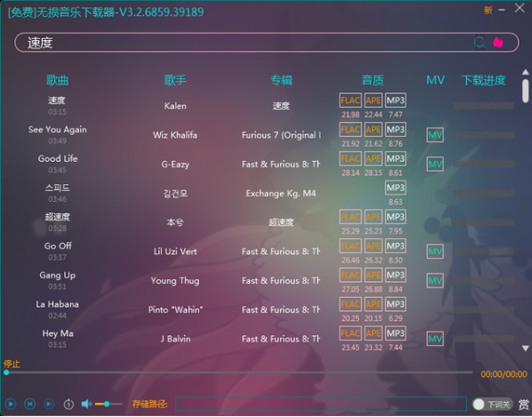Viewport: 532px width, 417px height.
Task: Adjust the volume slider
Action: 108,404
